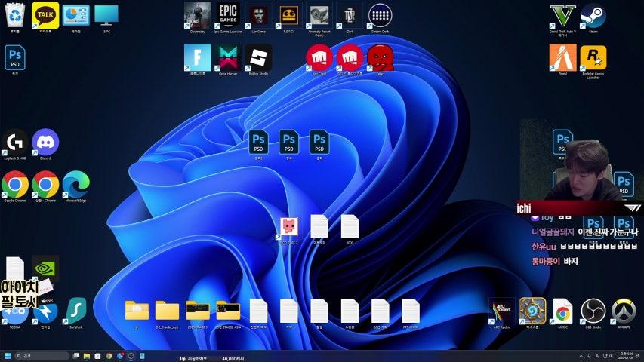The height and width of the screenshot is (362, 644).
Task: Select the FiveM shortcut icon
Action: tap(562, 60)
